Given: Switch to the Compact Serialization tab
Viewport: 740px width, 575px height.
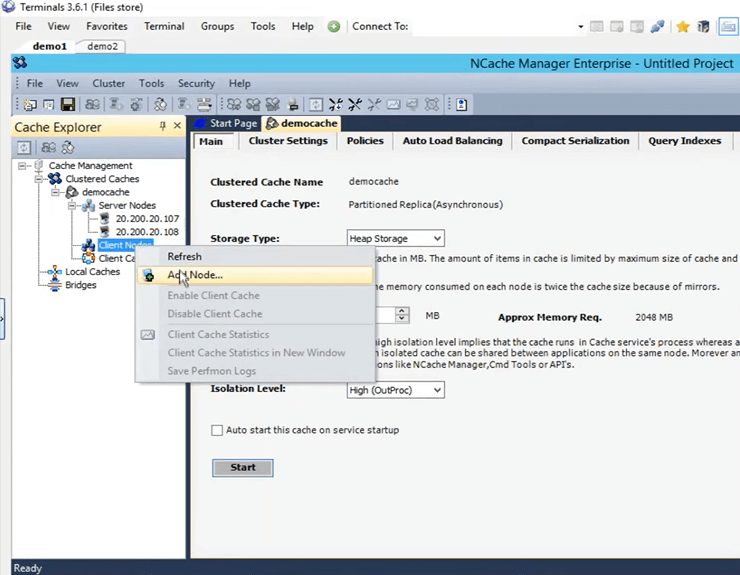Looking at the screenshot, I should point(575,141).
